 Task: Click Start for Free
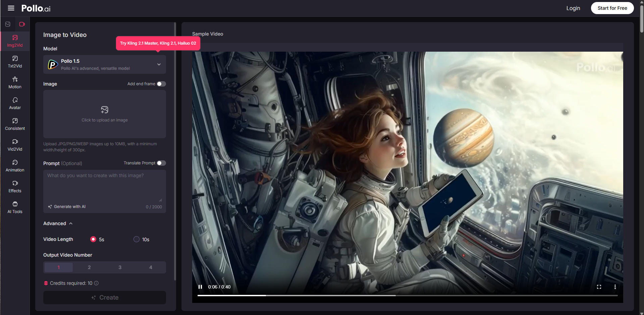[612, 8]
